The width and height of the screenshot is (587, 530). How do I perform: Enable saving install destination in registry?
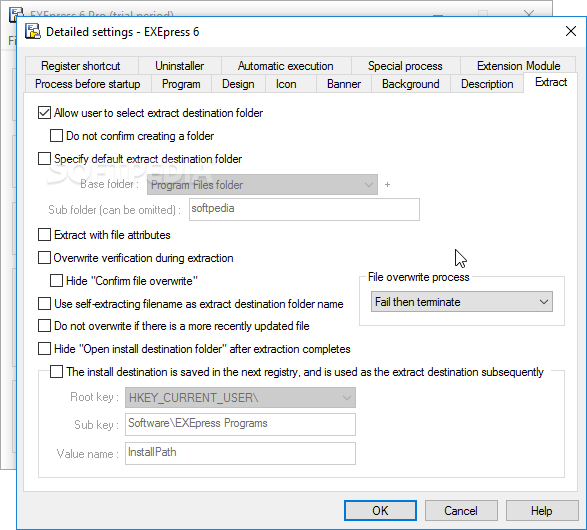click(x=57, y=372)
